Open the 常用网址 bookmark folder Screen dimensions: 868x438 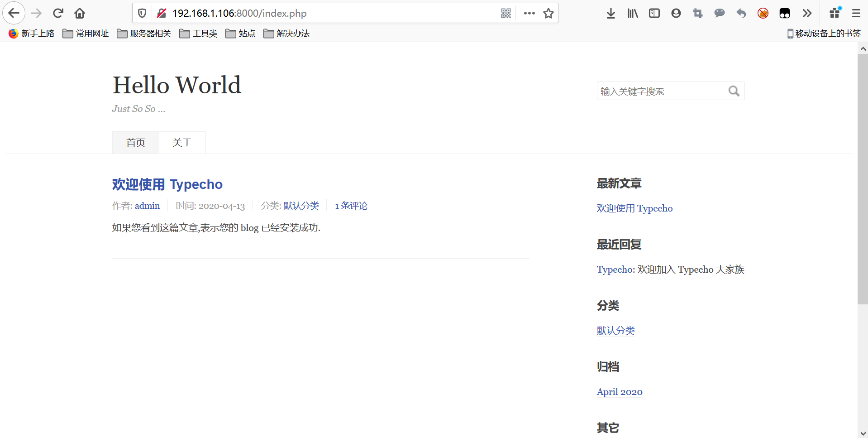86,34
